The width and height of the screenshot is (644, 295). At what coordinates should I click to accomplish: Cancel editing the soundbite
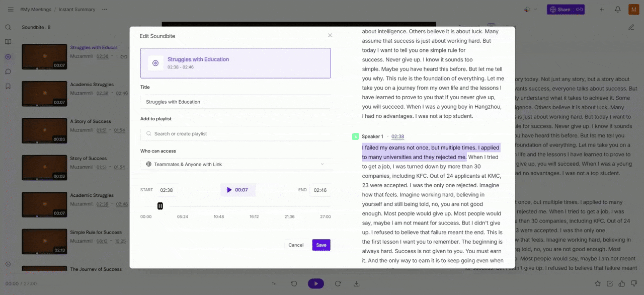point(296,245)
